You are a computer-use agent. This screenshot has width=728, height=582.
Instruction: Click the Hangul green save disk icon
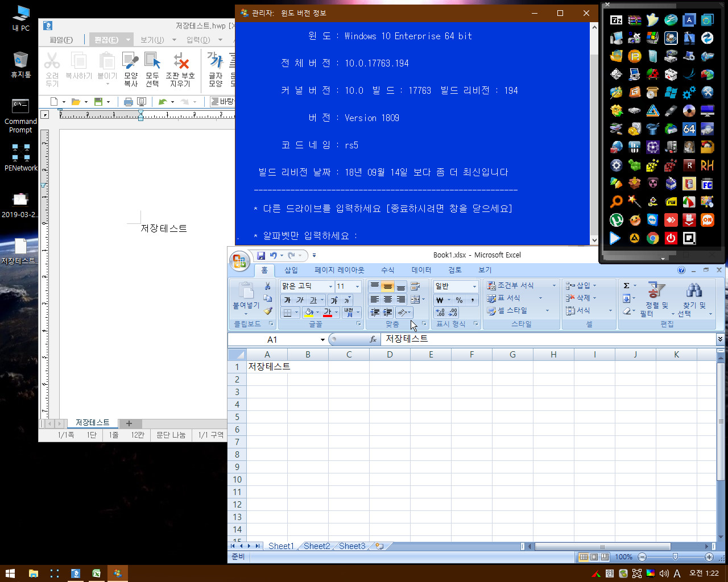pos(98,102)
